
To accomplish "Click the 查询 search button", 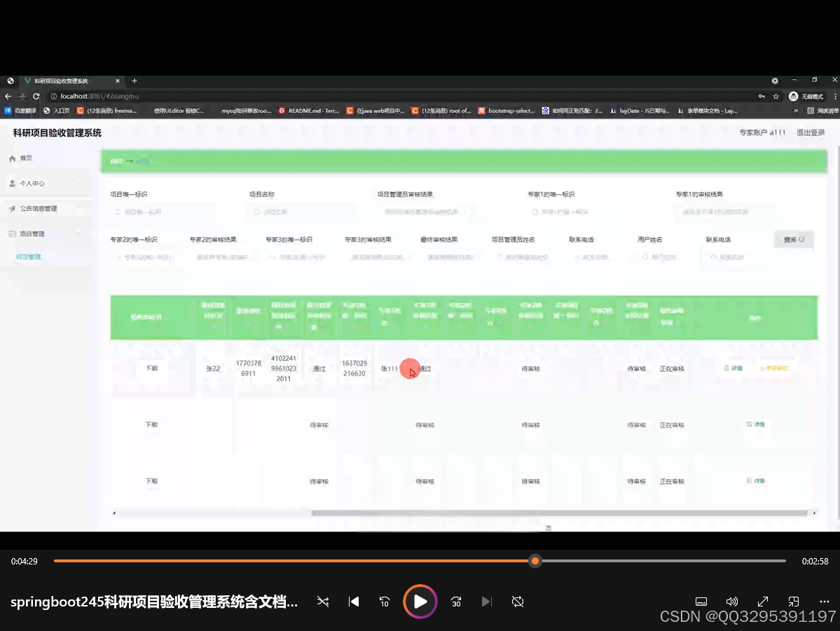I will point(794,238).
